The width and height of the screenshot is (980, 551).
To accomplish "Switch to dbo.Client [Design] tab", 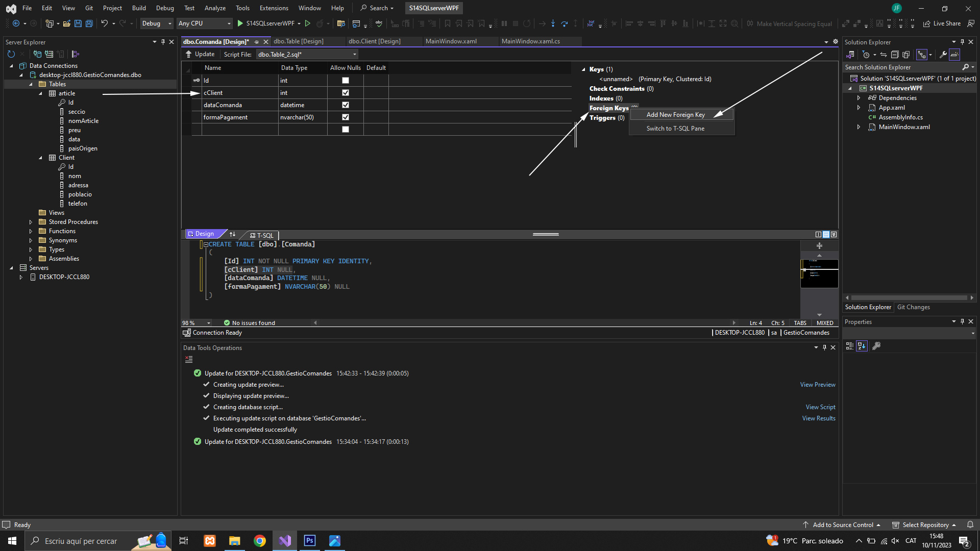I will pyautogui.click(x=375, y=41).
